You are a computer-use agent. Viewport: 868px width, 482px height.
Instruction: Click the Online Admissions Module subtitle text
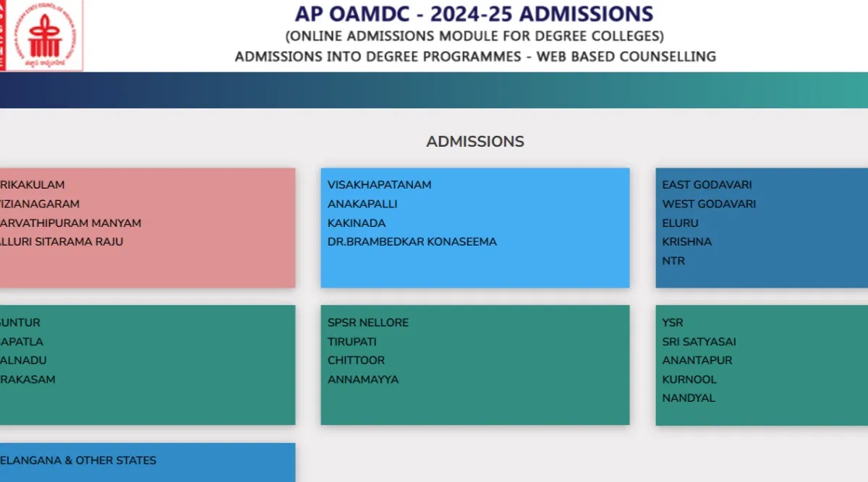tap(475, 36)
